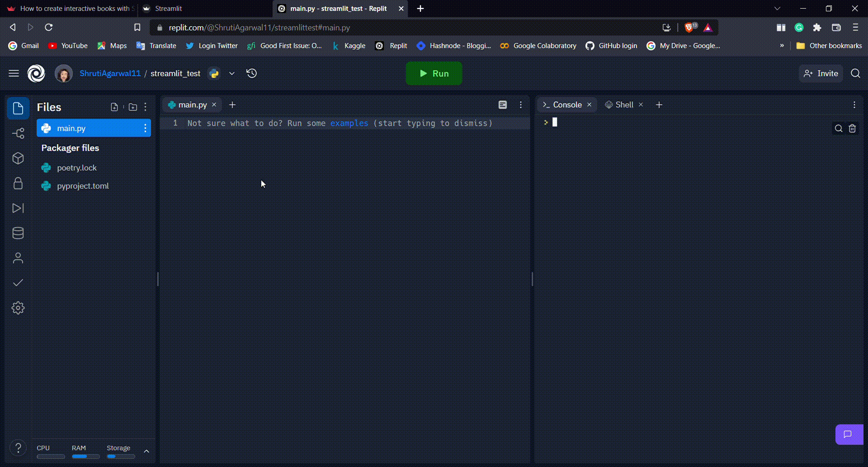This screenshot has height=467, width=868.
Task: Click the Invite button
Action: click(820, 73)
